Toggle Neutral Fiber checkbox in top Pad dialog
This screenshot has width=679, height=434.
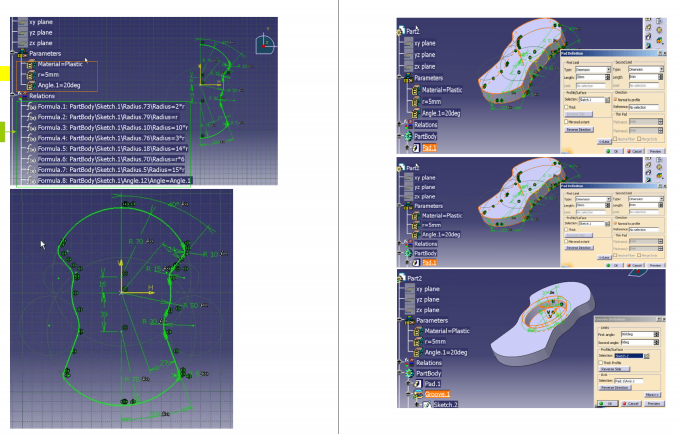point(615,139)
